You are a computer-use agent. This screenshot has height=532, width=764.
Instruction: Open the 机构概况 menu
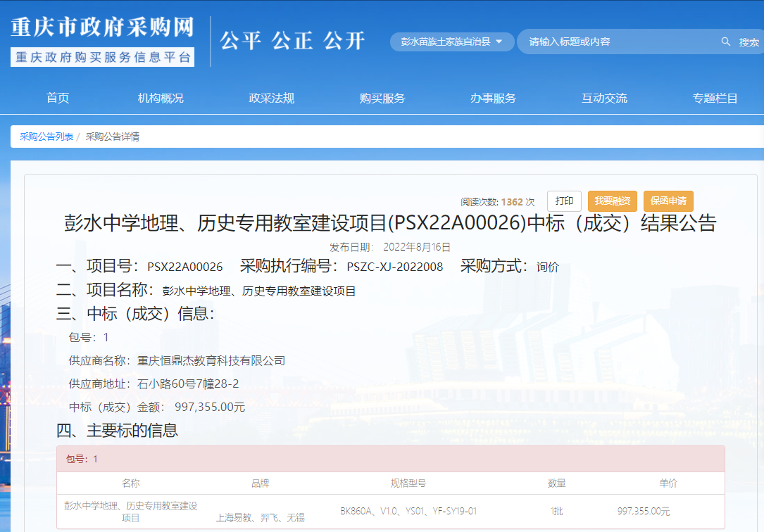point(161,99)
